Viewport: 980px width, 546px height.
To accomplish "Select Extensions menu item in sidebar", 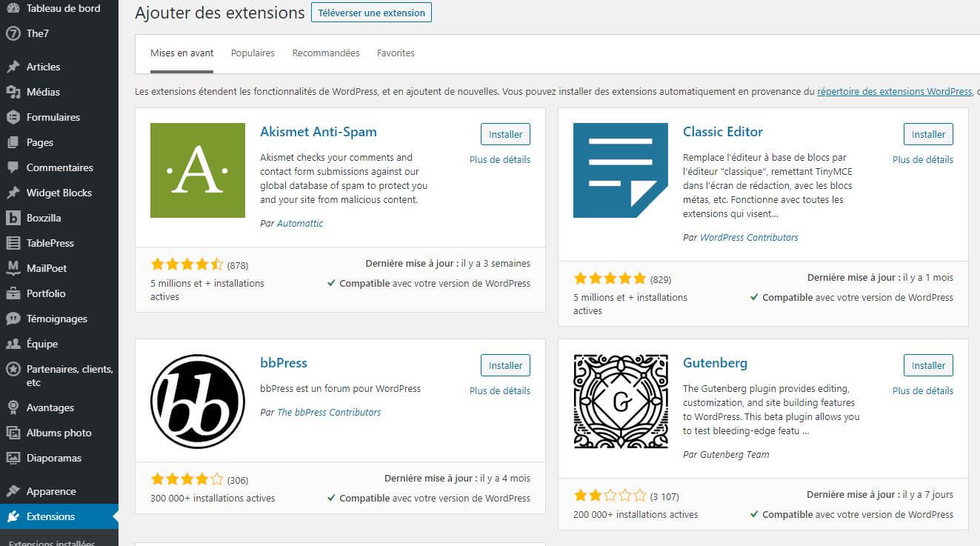I will tap(59, 516).
